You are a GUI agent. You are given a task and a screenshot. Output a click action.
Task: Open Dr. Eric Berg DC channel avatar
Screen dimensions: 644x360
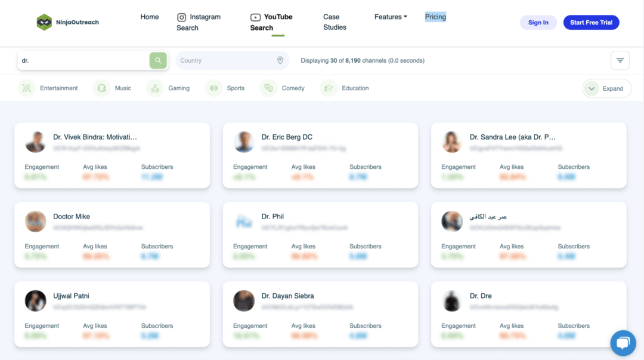point(244,142)
